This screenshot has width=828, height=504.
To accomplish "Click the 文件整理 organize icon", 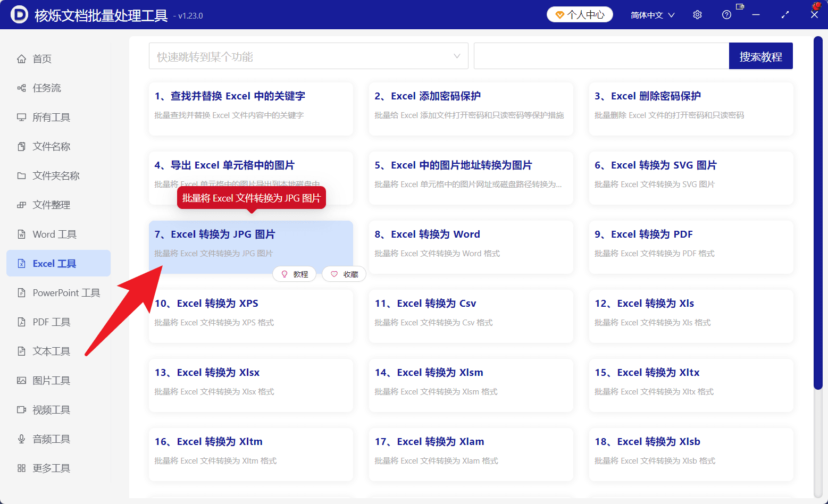I will (21, 205).
